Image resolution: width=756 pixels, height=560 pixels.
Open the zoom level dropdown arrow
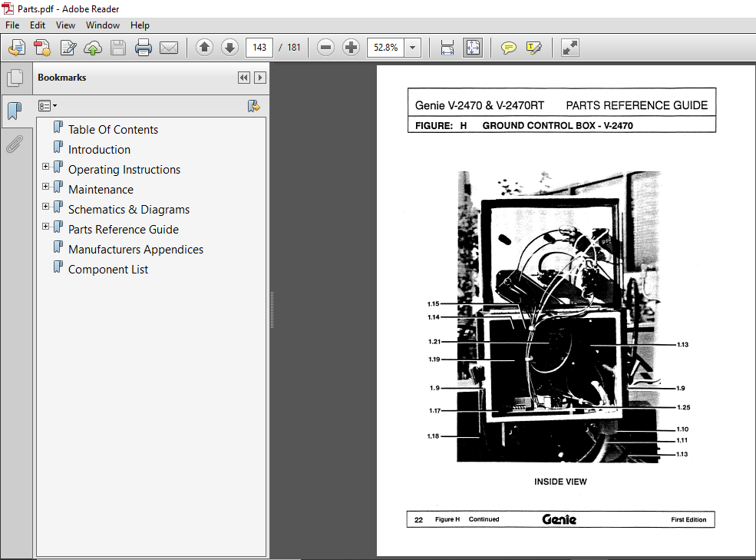413,48
